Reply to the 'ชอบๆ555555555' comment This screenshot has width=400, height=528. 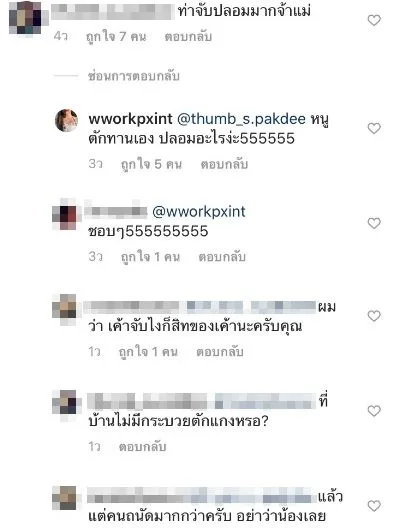222,257
